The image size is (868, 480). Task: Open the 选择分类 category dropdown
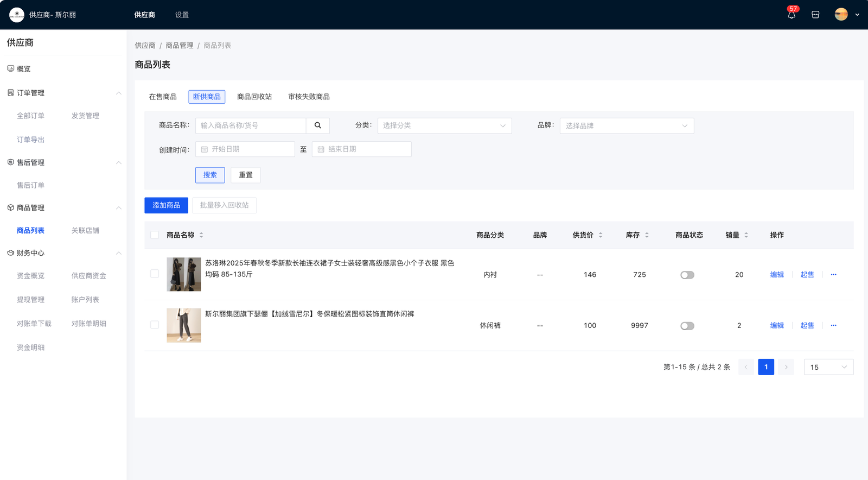(444, 126)
